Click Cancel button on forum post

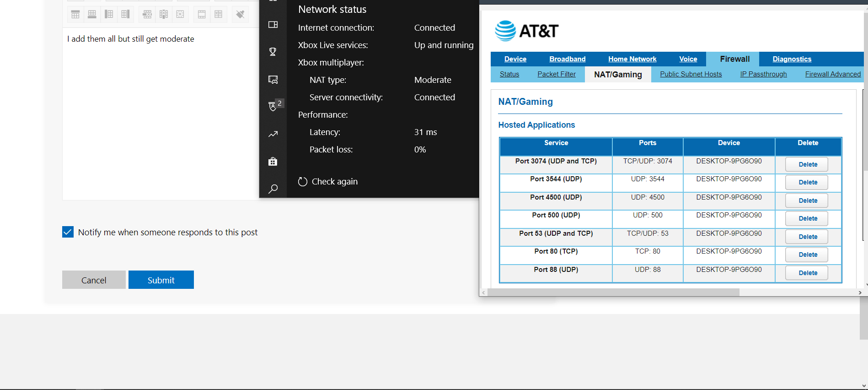94,280
